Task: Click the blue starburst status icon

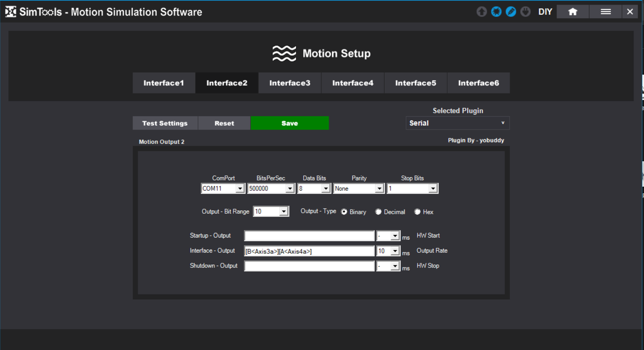Action: tap(496, 12)
